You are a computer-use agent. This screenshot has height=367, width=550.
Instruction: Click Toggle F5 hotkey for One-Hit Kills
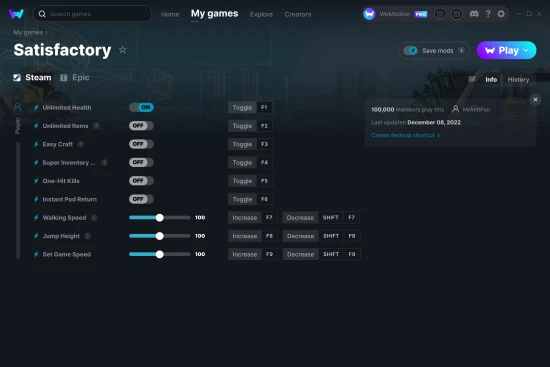click(x=250, y=181)
